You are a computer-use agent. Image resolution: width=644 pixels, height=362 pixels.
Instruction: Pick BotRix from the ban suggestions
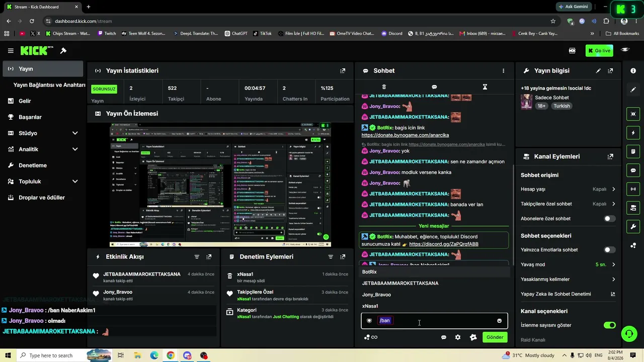(435, 272)
